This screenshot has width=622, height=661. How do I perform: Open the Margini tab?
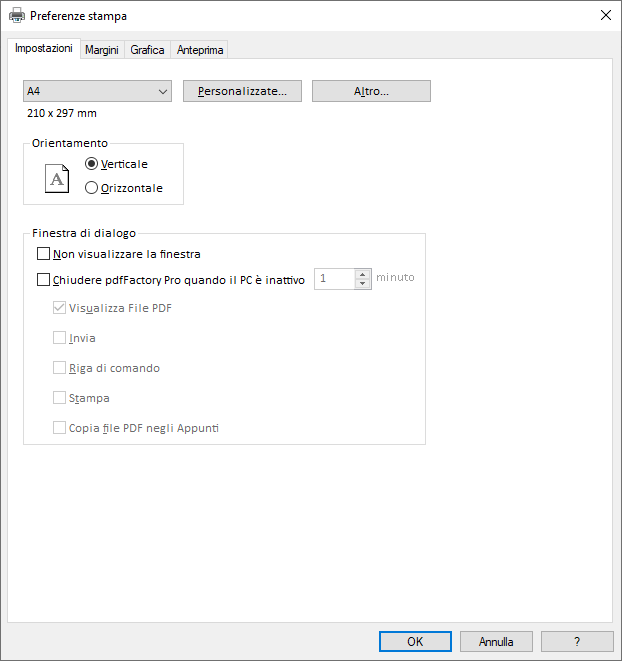[x=102, y=50]
